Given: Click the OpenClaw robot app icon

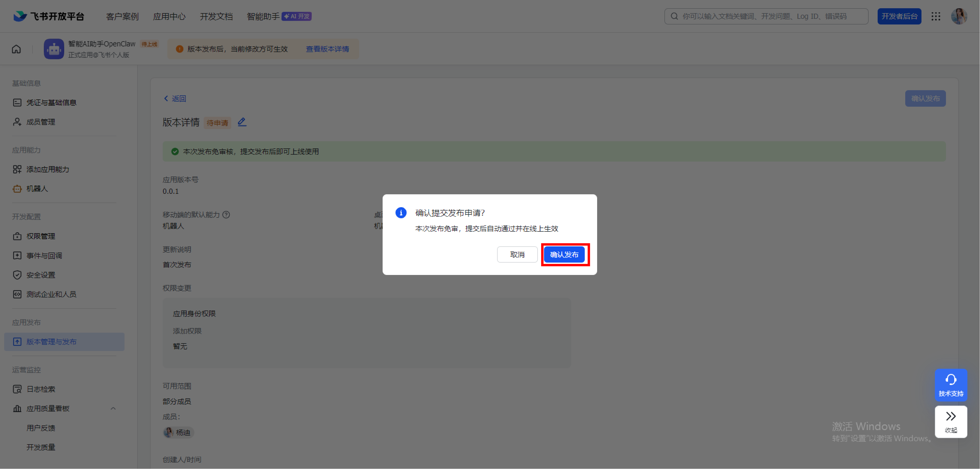Looking at the screenshot, I should pos(54,49).
